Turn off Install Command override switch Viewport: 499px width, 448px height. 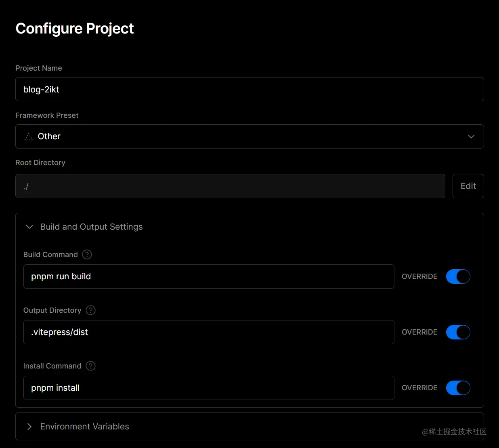coord(458,388)
